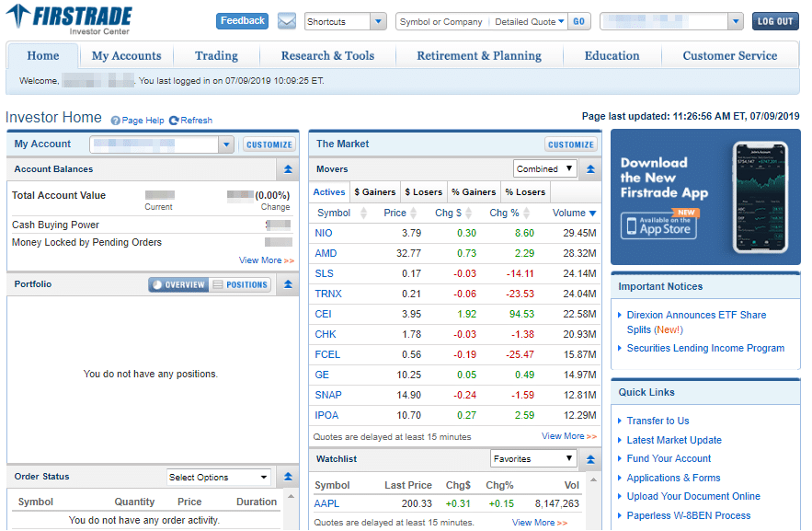The height and width of the screenshot is (531, 812).
Task: Switch Portfolio to Overview view
Action: (x=178, y=284)
